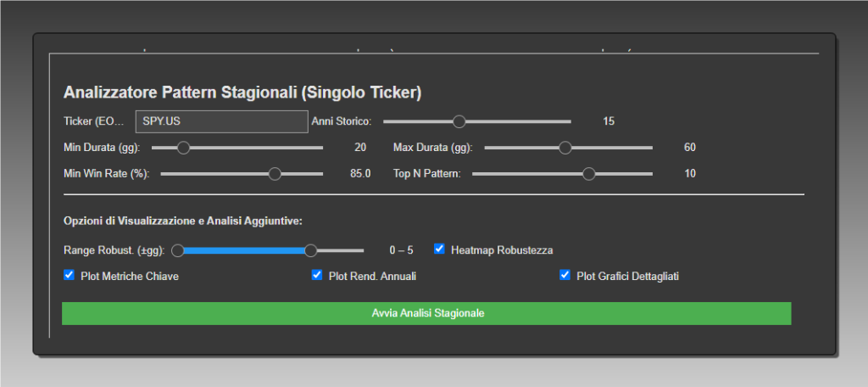Click the Opzioni di Visualizzazione e Analisi Aggiuntive label

(183, 222)
